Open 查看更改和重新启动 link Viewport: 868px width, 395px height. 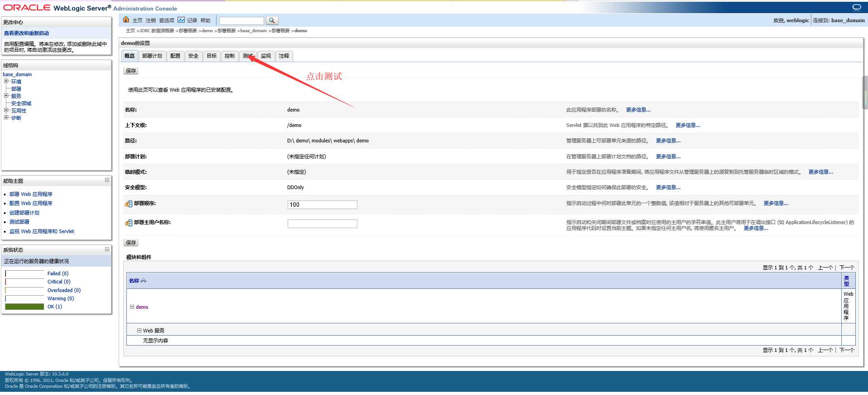pos(26,33)
